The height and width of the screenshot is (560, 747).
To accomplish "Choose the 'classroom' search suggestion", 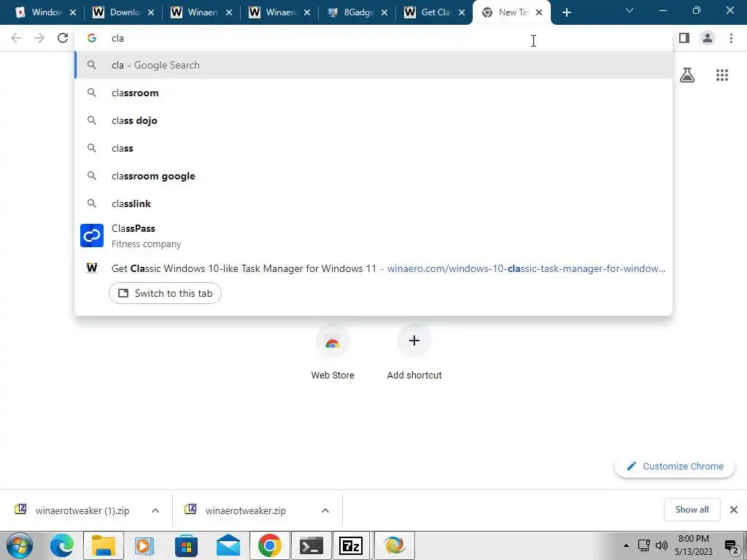I will (x=373, y=93).
